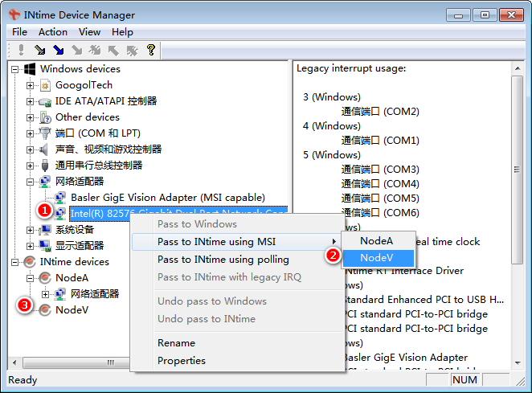The image size is (532, 393).
Task: Collapse the INtime devices root node
Action: (14, 262)
